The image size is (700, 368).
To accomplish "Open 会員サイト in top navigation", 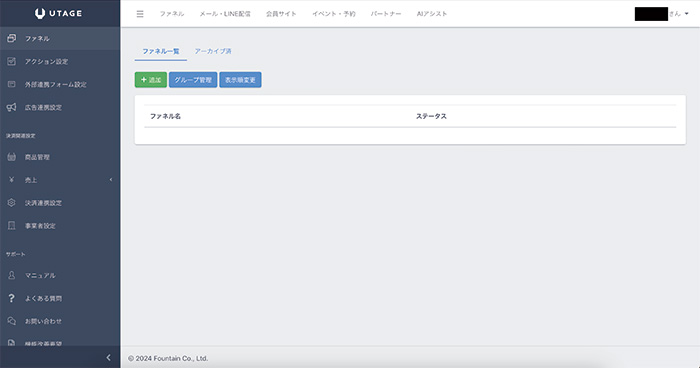I will [x=281, y=14].
